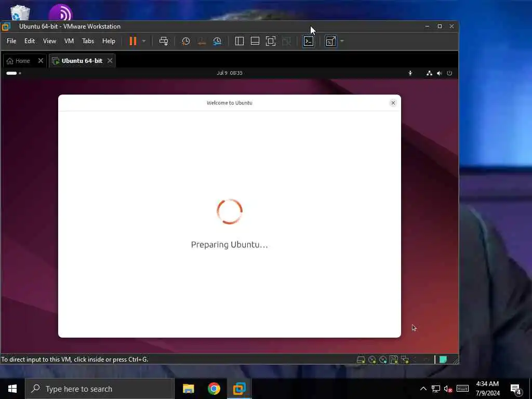
Task: Click the Preparing Ubuntu loading spinner
Action: pyautogui.click(x=229, y=211)
